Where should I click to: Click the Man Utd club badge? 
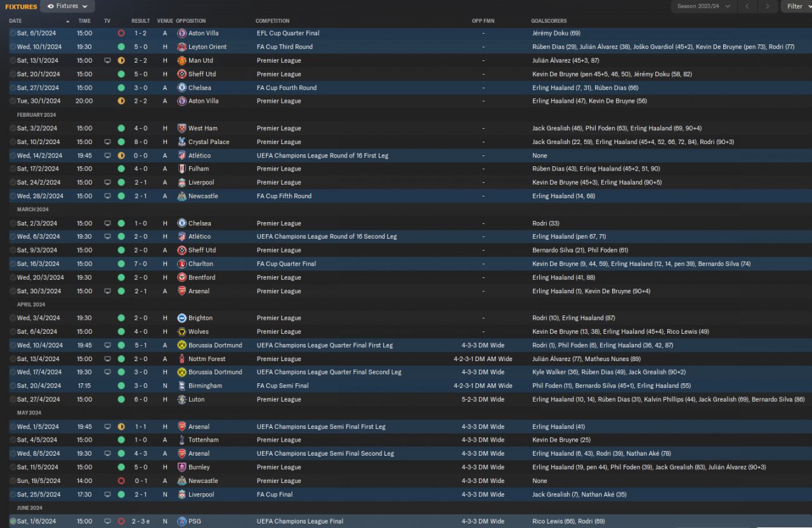(182, 60)
